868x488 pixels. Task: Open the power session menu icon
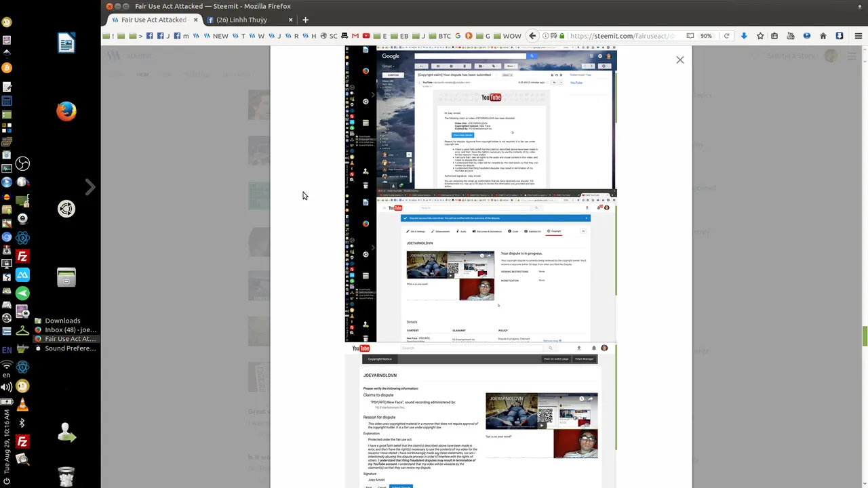point(7,482)
